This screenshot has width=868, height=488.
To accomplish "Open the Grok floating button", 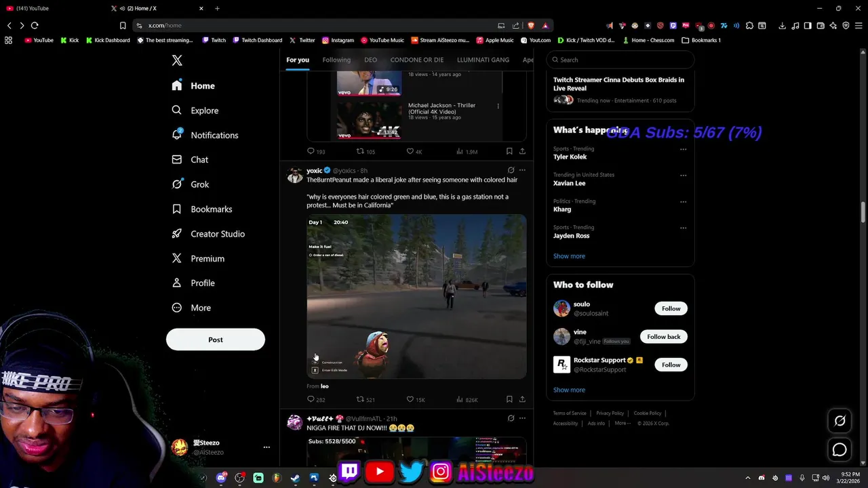I will (x=840, y=421).
